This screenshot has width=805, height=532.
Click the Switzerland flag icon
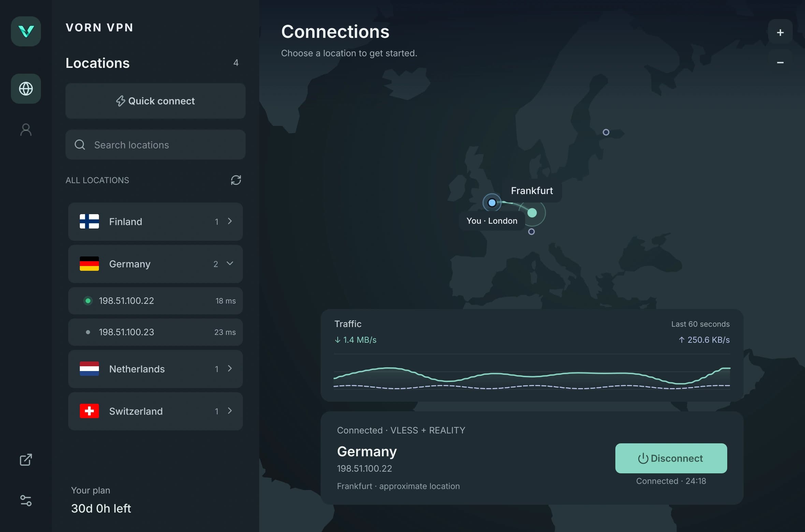click(x=89, y=411)
